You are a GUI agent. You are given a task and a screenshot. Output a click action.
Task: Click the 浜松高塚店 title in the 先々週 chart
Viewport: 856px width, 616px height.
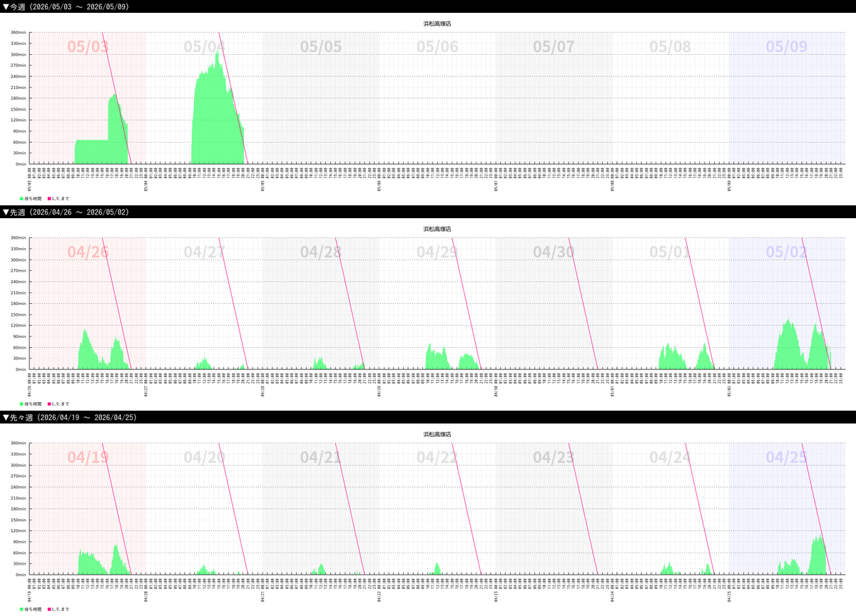[x=437, y=434]
